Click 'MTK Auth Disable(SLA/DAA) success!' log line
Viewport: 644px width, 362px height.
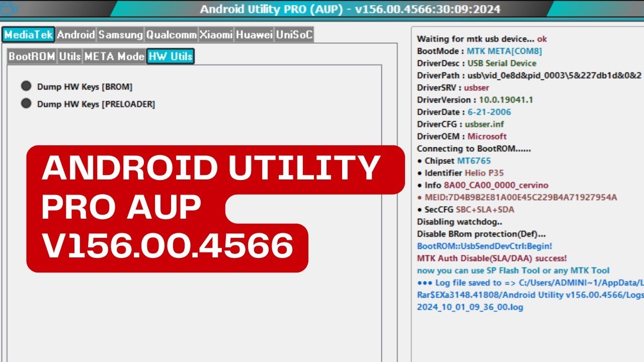pyautogui.click(x=492, y=258)
